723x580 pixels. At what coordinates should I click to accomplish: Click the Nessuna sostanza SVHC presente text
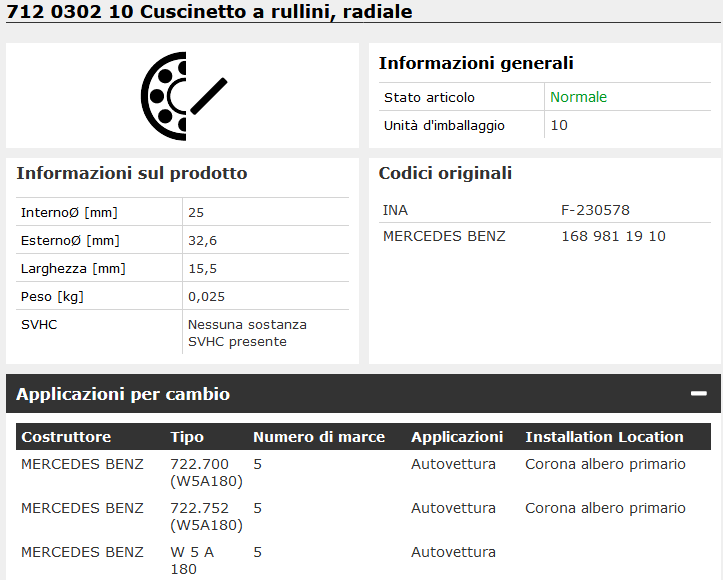[x=247, y=333]
